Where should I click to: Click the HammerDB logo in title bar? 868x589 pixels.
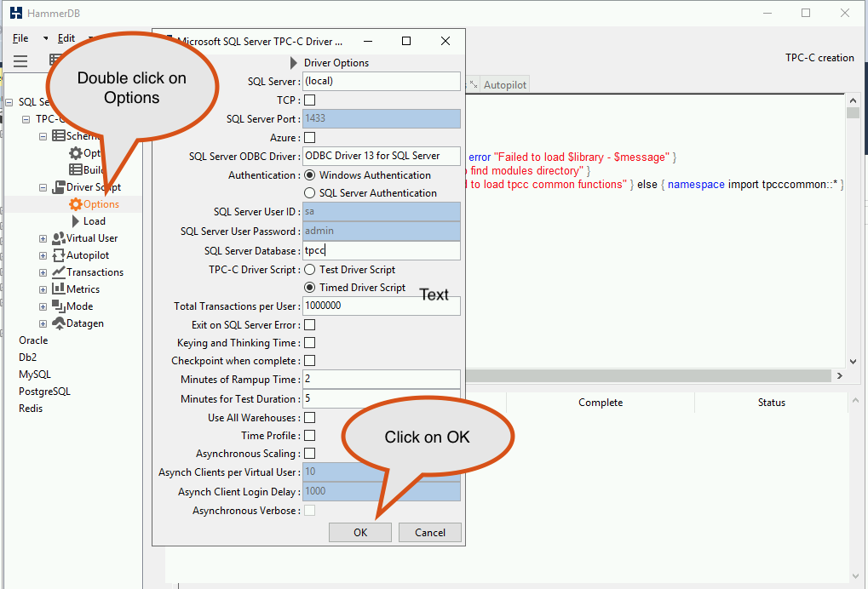(x=16, y=13)
